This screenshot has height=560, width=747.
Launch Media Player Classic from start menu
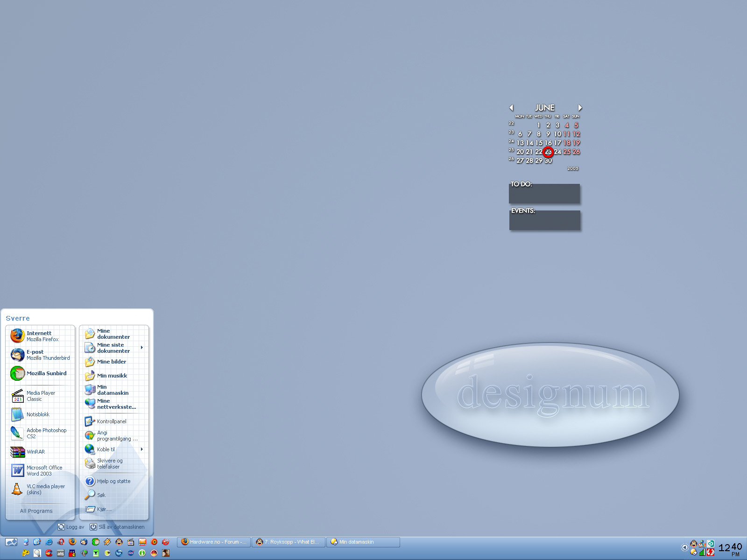(40, 396)
